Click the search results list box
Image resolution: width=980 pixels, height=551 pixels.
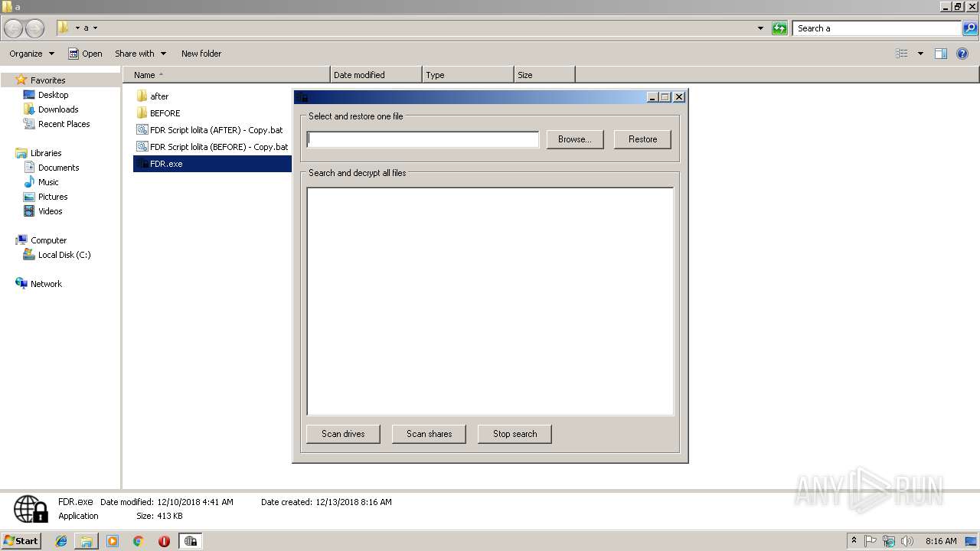(x=490, y=302)
